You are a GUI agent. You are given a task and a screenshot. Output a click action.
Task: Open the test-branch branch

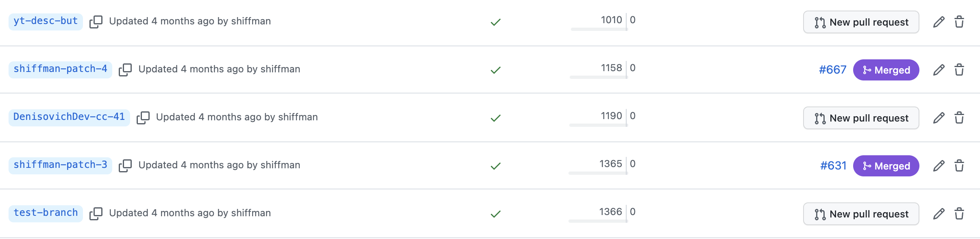(46, 213)
